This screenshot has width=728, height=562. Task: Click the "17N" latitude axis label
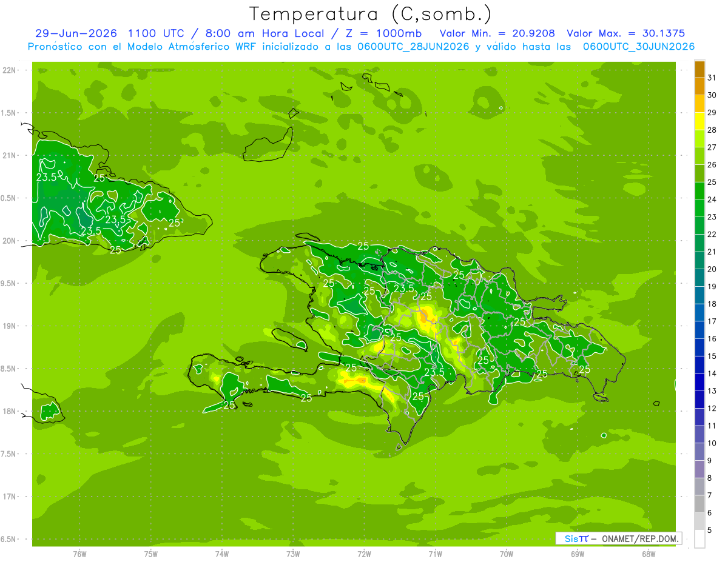pos(10,497)
